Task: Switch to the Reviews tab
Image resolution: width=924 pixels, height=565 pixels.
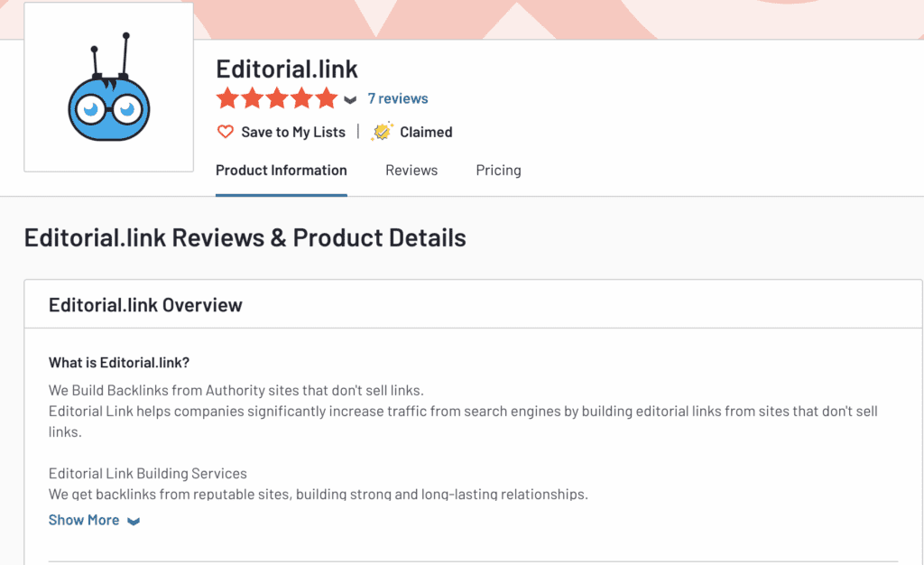Action: [411, 171]
